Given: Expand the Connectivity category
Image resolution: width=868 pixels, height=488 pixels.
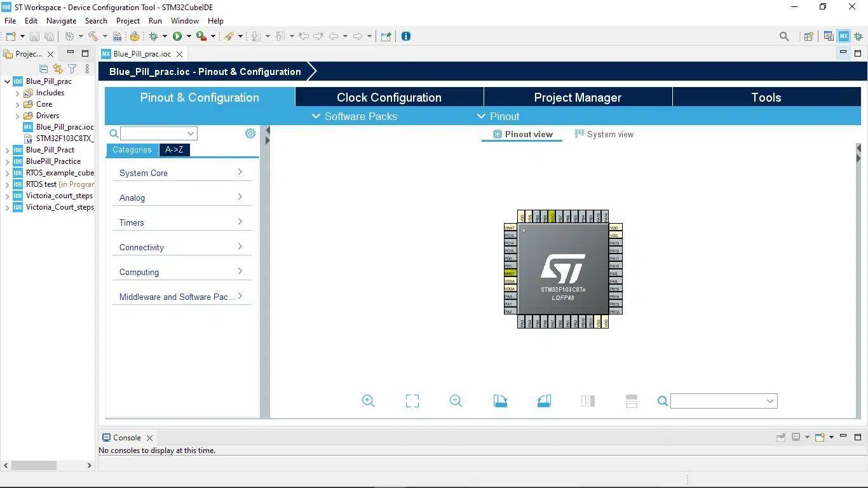Looking at the screenshot, I should [x=182, y=247].
